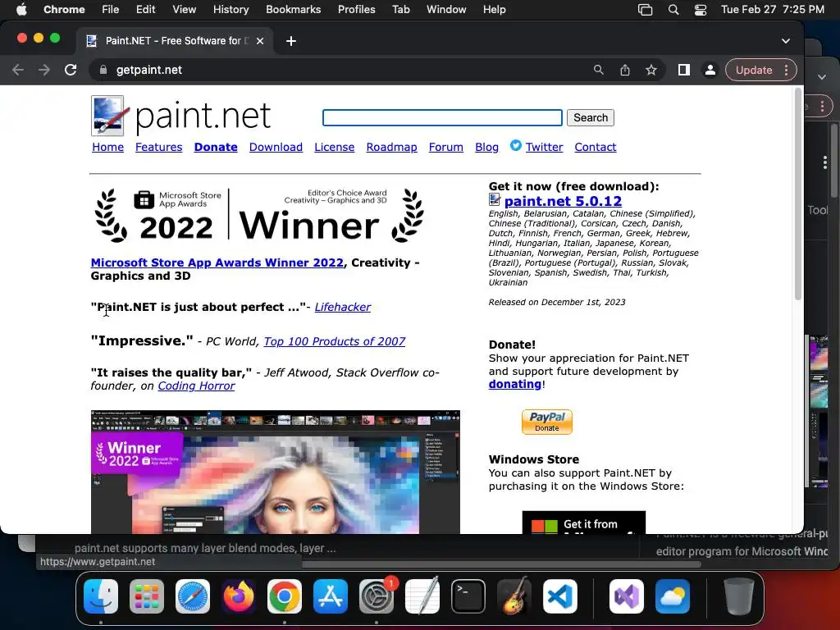This screenshot has width=840, height=630.
Task: Click the Download navigation link
Action: pos(276,147)
